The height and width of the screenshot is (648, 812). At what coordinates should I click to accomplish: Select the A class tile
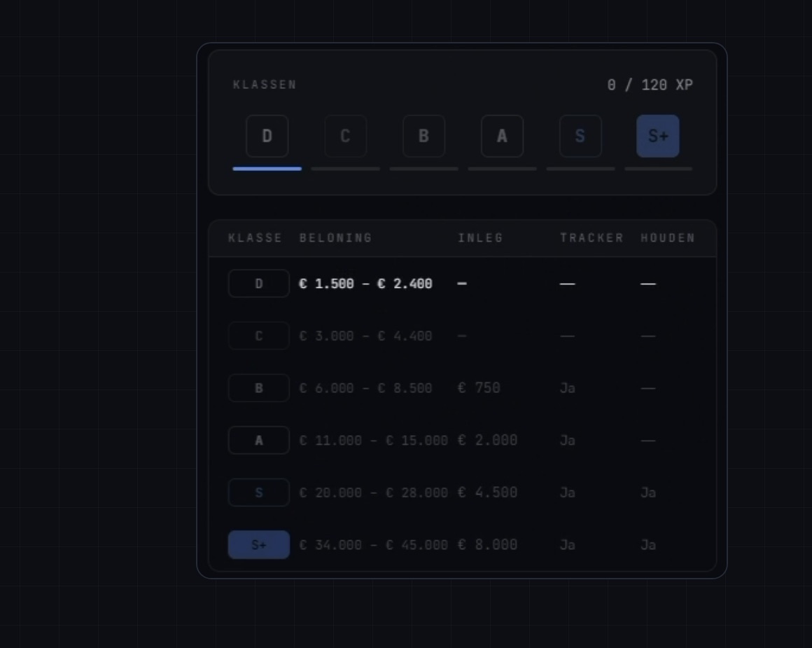pos(502,136)
